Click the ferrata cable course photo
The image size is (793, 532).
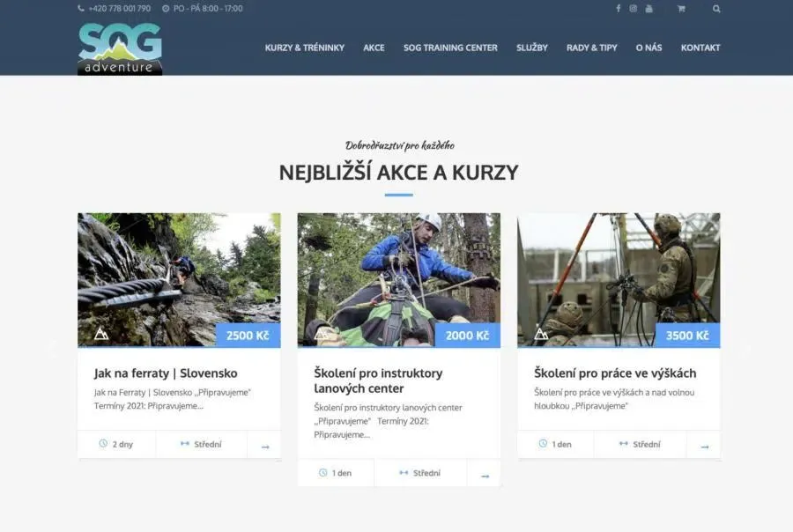pyautogui.click(x=179, y=279)
